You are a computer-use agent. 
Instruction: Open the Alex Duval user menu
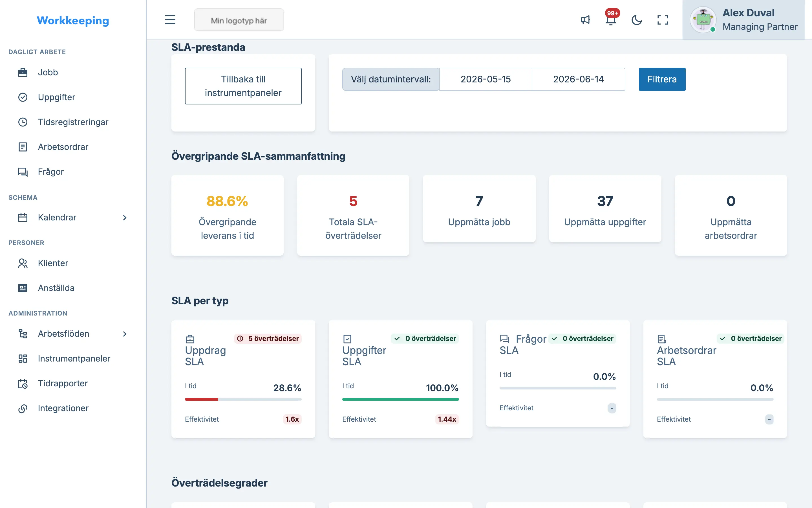[x=743, y=20]
